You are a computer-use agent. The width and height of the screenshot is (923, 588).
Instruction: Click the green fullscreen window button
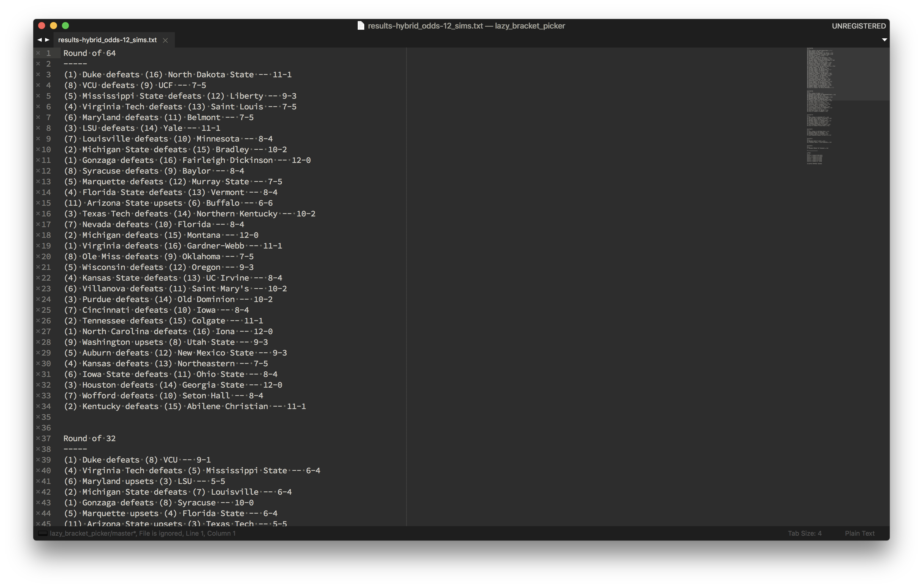tap(65, 26)
